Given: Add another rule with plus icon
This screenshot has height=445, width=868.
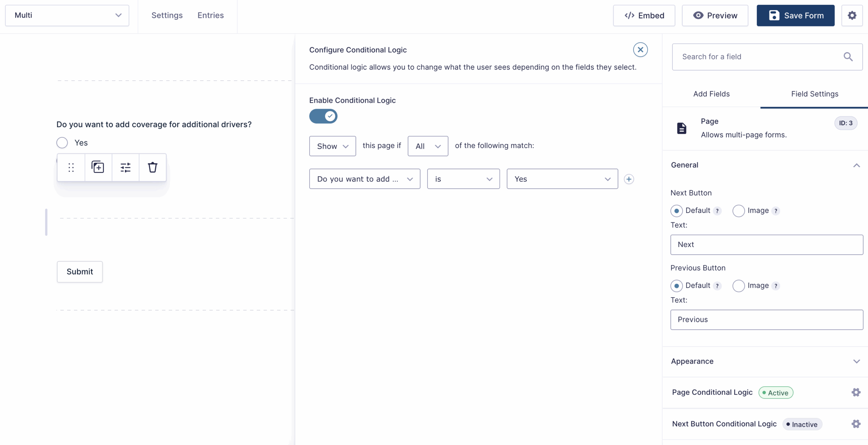Looking at the screenshot, I should pos(629,179).
